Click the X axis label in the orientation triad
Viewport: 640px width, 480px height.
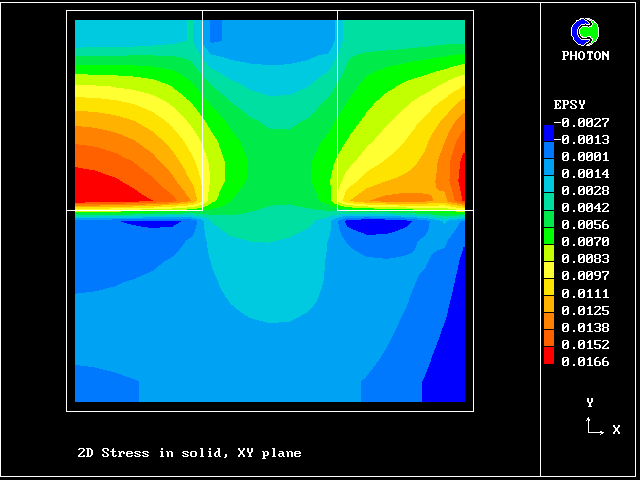tap(616, 430)
